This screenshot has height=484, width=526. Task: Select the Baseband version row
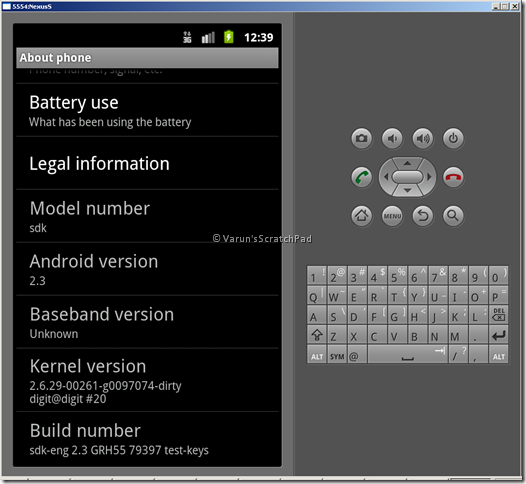pos(147,322)
